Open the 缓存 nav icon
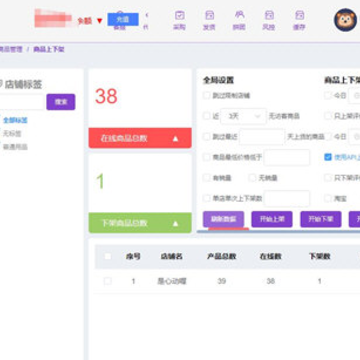The image size is (360, 360). [x=299, y=20]
